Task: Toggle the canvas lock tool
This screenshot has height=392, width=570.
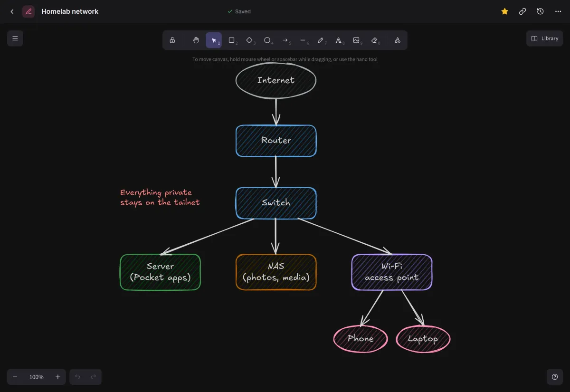Action: click(x=172, y=40)
